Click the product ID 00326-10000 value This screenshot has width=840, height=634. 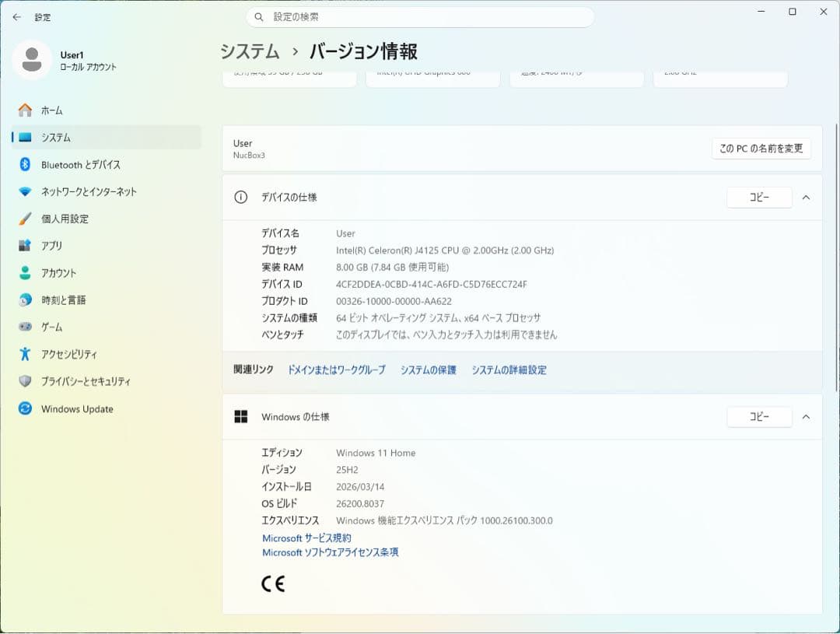(x=394, y=301)
